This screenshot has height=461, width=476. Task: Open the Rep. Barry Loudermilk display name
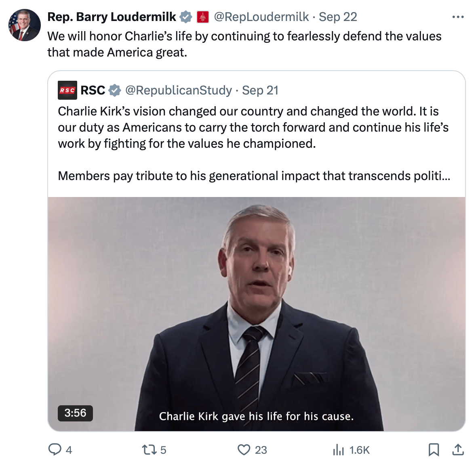[112, 17]
